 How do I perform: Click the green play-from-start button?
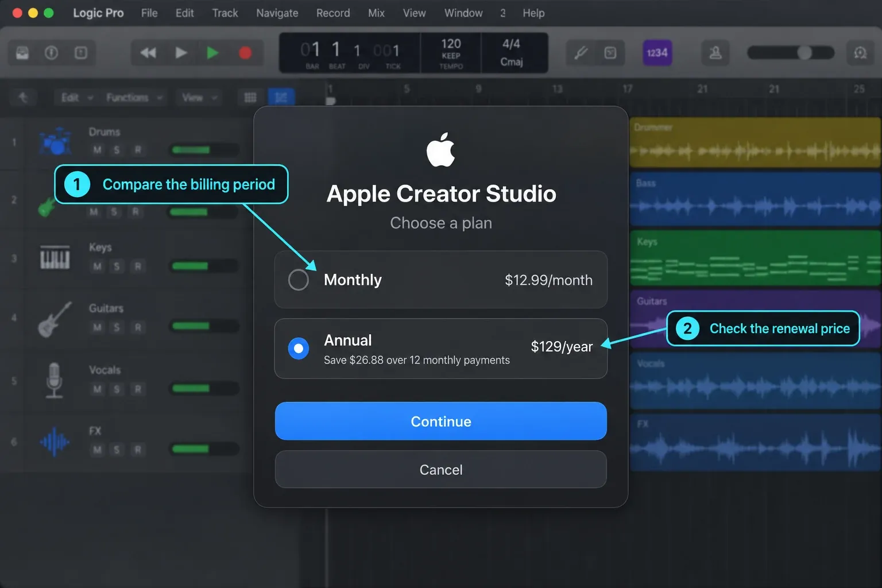(212, 53)
